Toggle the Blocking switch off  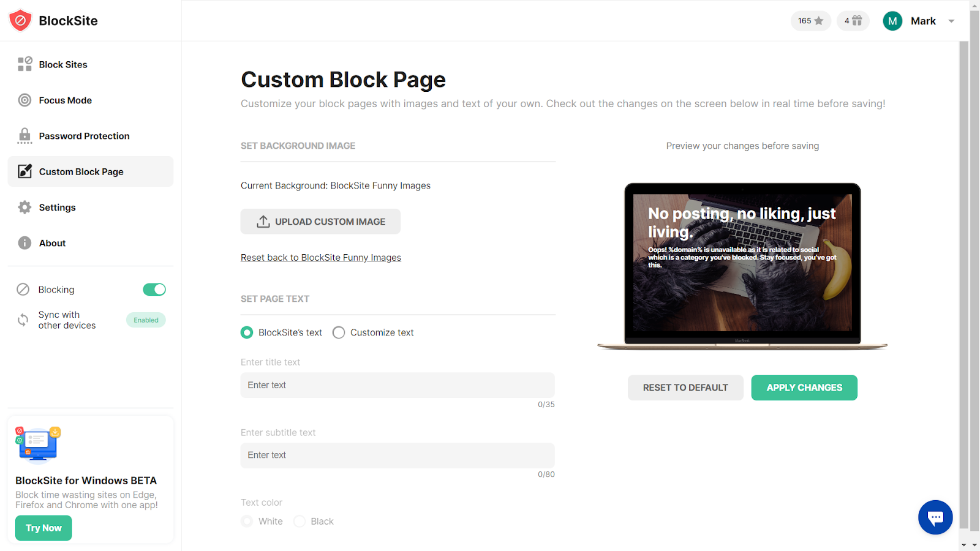(154, 290)
